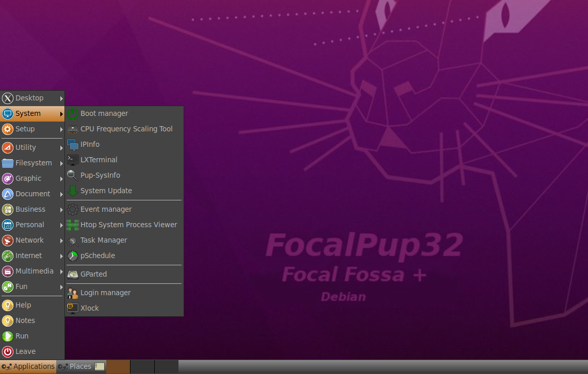Click the Network category icon

pos(8,240)
